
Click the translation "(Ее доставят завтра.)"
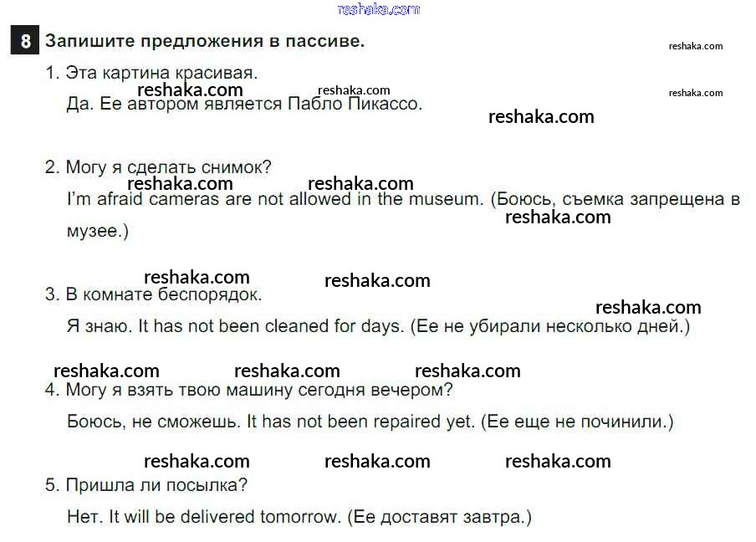(439, 517)
